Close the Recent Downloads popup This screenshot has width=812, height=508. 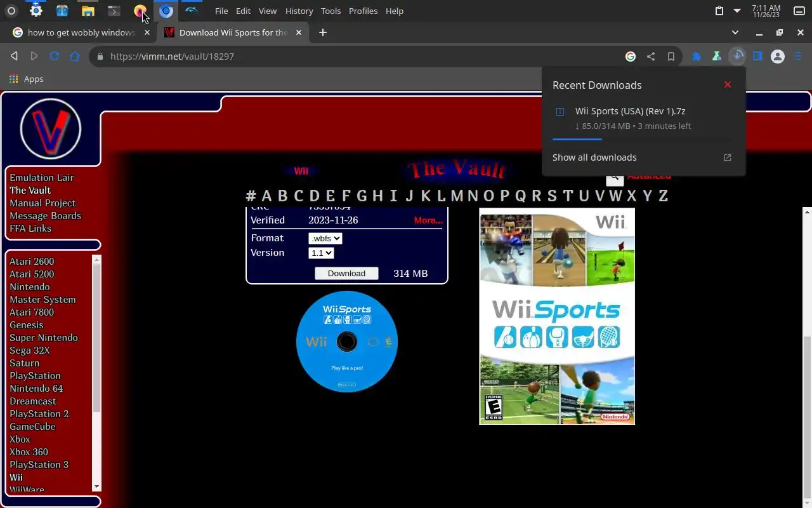point(728,84)
